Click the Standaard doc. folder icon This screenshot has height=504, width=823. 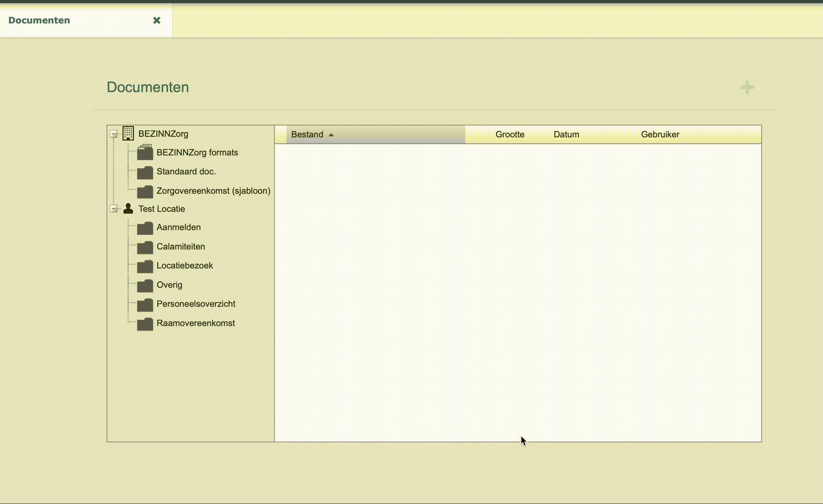coord(145,172)
